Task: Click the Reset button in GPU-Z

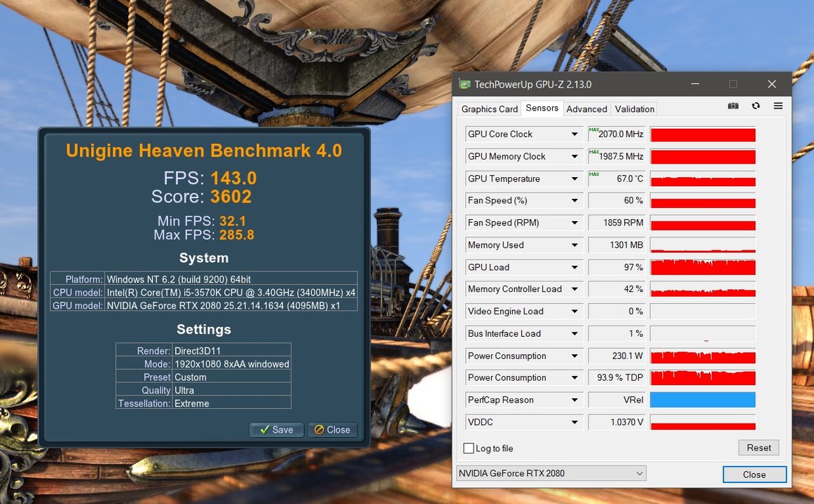Action: pos(759,447)
